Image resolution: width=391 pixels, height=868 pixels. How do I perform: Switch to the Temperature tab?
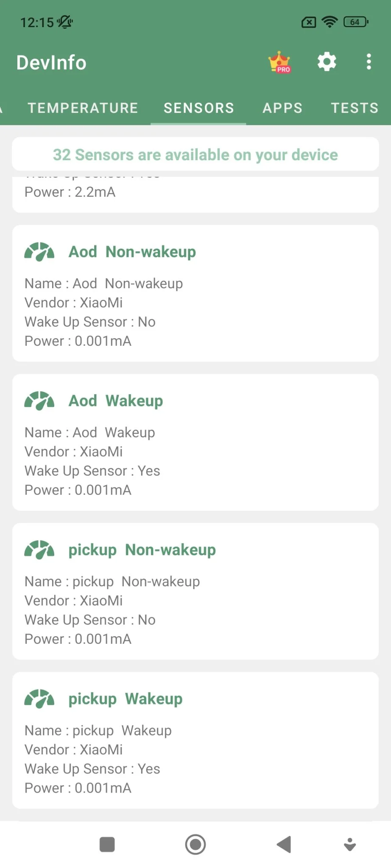(x=83, y=108)
